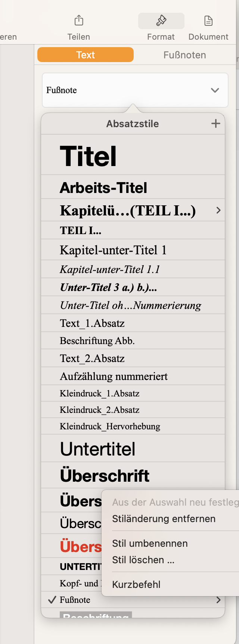Apply the Untertitel paragraph style
The image size is (239, 644).
(x=97, y=449)
